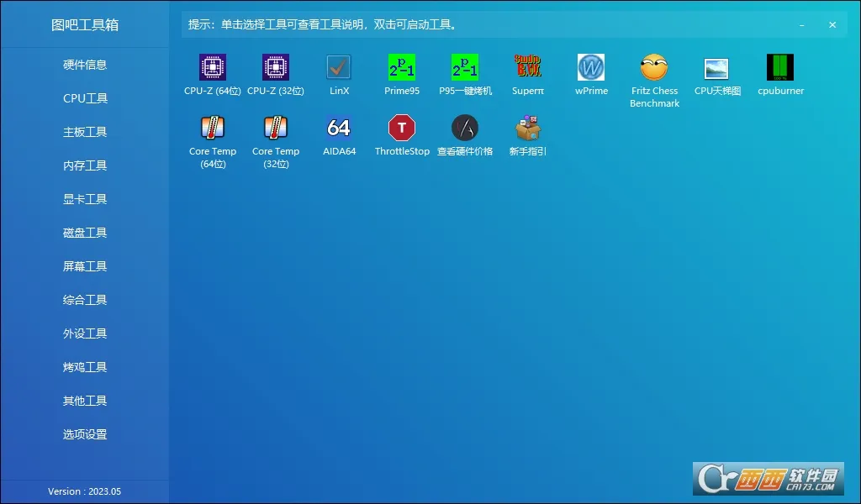Select the AIDA64 tool icon
Viewport: 861px width, 504px height.
point(339,128)
